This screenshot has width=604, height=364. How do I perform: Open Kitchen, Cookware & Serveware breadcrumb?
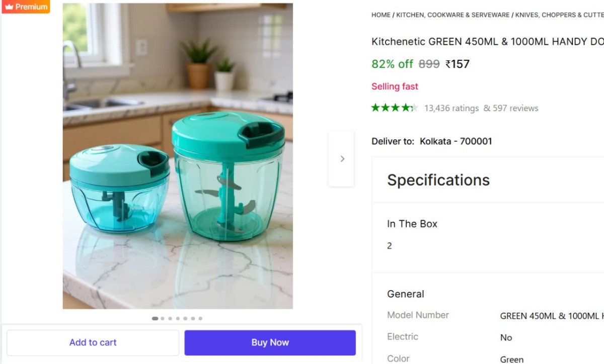pyautogui.click(x=452, y=15)
